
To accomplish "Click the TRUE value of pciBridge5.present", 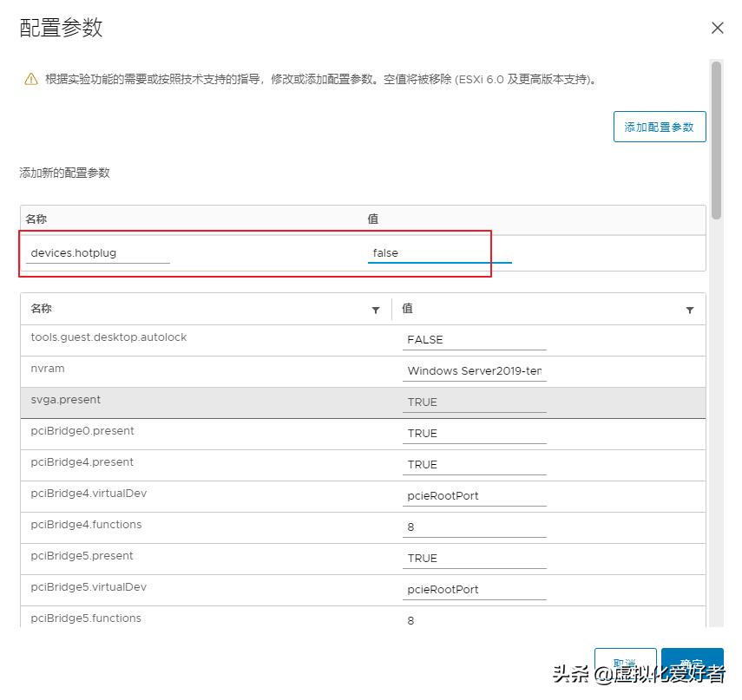I will click(x=473, y=558).
